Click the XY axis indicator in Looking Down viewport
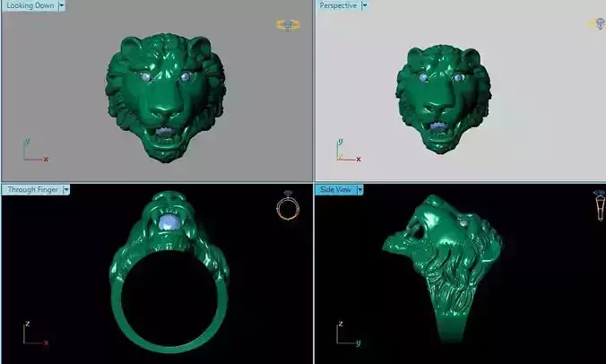Image resolution: width=606 pixels, height=364 pixels. pyautogui.click(x=36, y=150)
